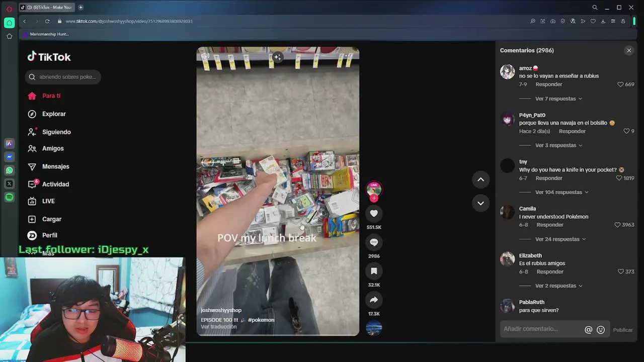This screenshot has height=362, width=644.
Task: Close the comments panel
Action: point(629,50)
